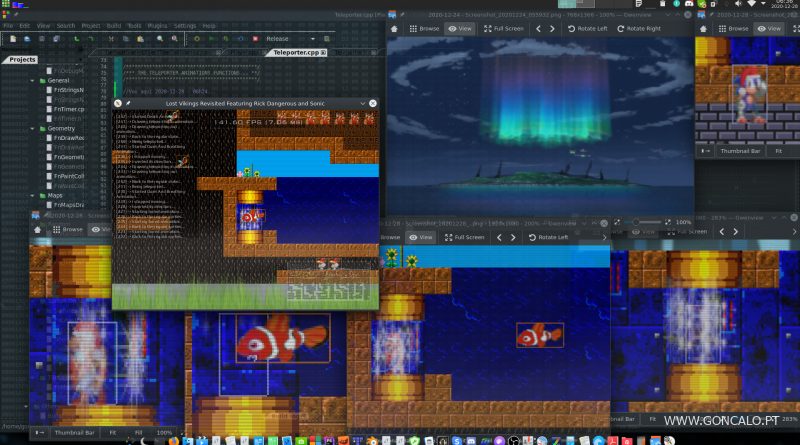The height and width of the screenshot is (445, 800).
Task: Toggle Fit in top-right Sonic Gwenview window
Action: tap(779, 151)
